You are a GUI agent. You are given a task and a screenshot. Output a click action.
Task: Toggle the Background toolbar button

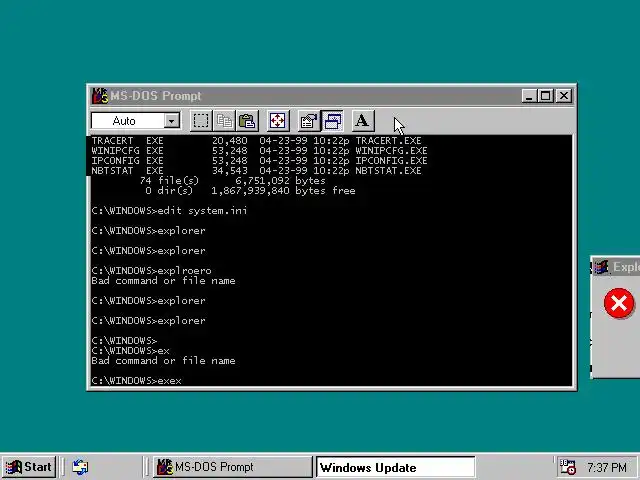332,121
